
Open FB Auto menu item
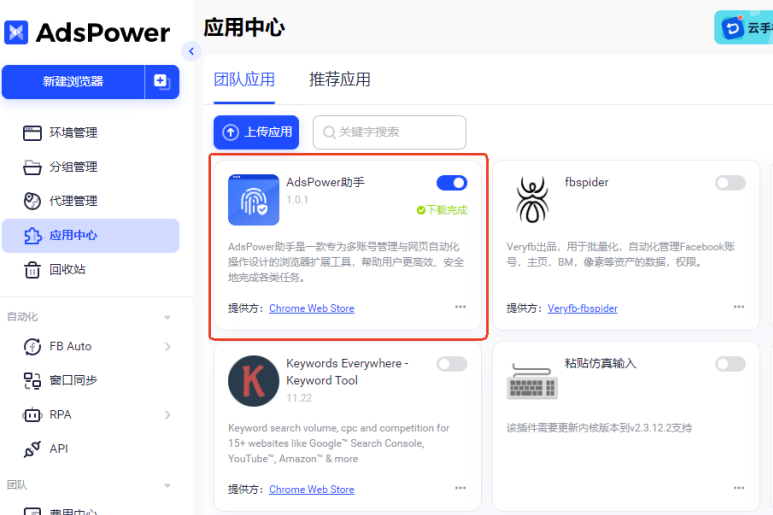(90, 346)
